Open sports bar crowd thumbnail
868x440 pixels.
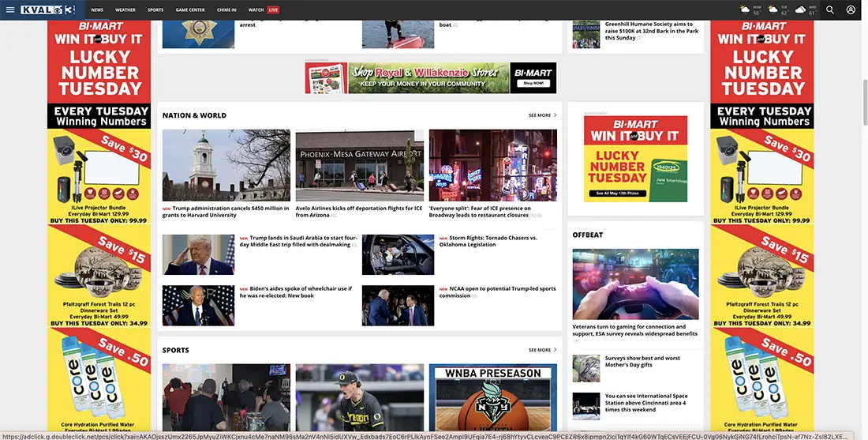point(226,397)
